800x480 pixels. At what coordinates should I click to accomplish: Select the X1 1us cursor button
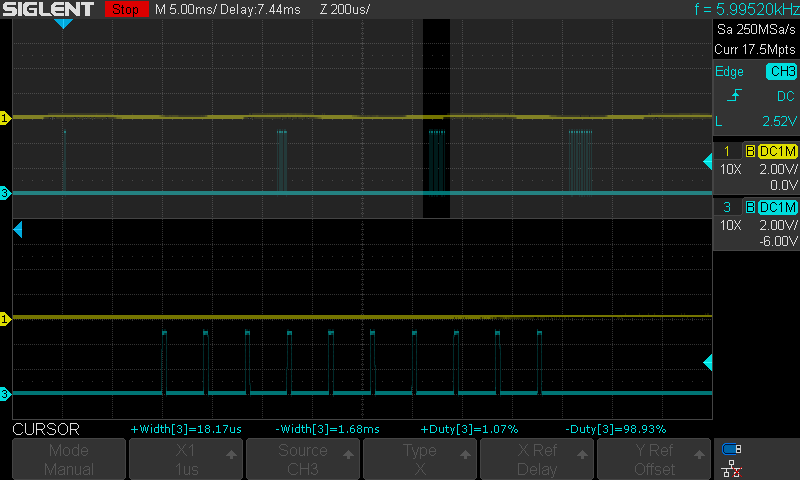coord(186,459)
